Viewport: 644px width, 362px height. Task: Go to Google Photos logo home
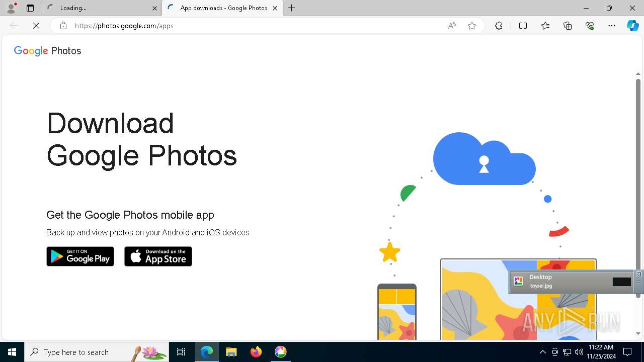[47, 51]
